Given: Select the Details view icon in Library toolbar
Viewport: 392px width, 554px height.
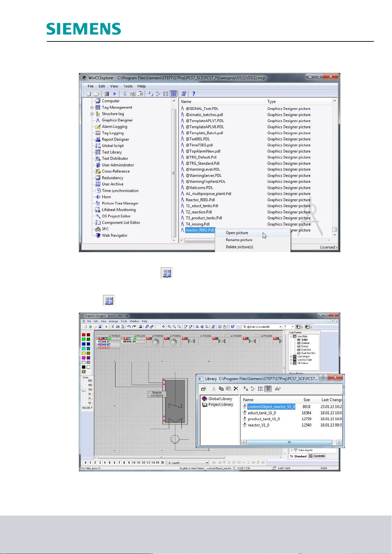Looking at the screenshot, I should point(268,389).
